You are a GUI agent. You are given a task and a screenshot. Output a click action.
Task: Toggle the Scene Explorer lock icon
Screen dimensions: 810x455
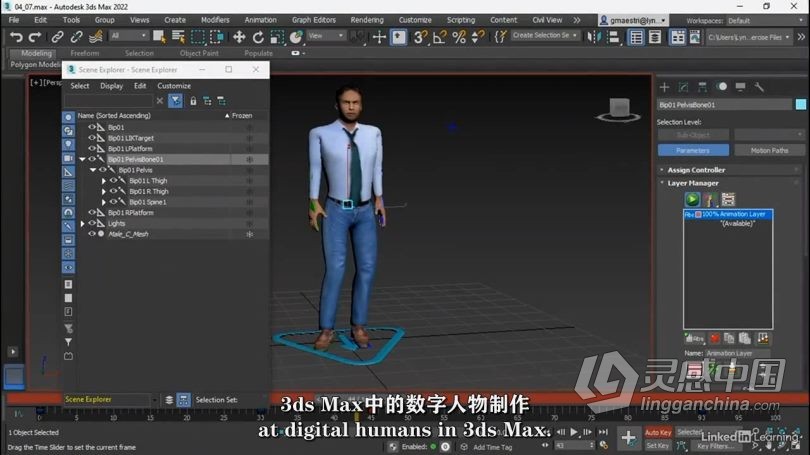click(193, 101)
